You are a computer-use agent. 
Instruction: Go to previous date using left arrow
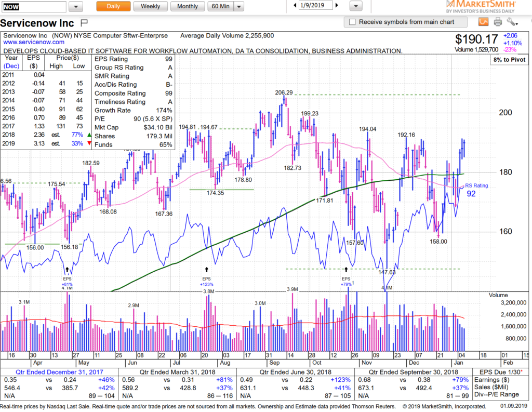click(x=295, y=5)
